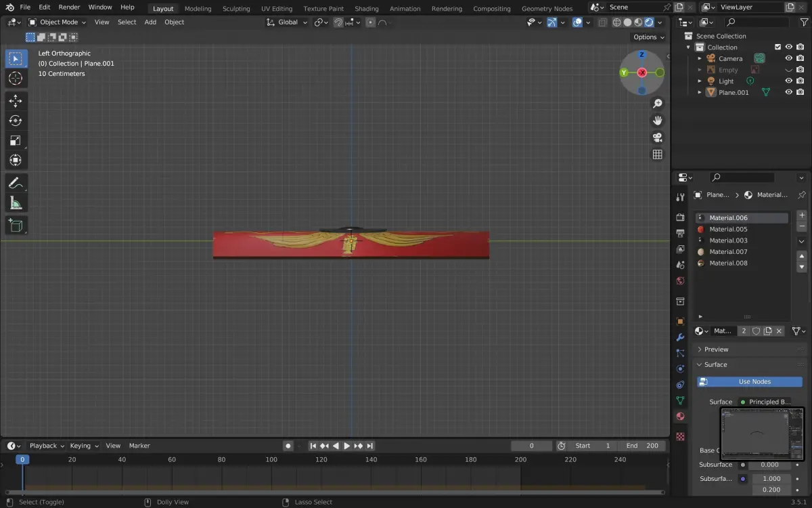The height and width of the screenshot is (508, 812).
Task: Select the Measure tool
Action: coord(16,203)
